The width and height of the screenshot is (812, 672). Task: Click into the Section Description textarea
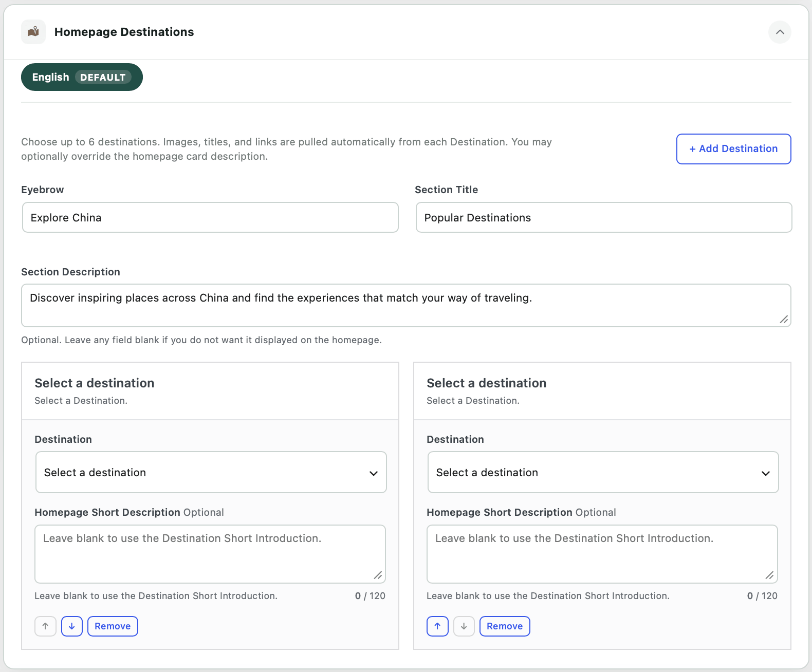pos(406,305)
